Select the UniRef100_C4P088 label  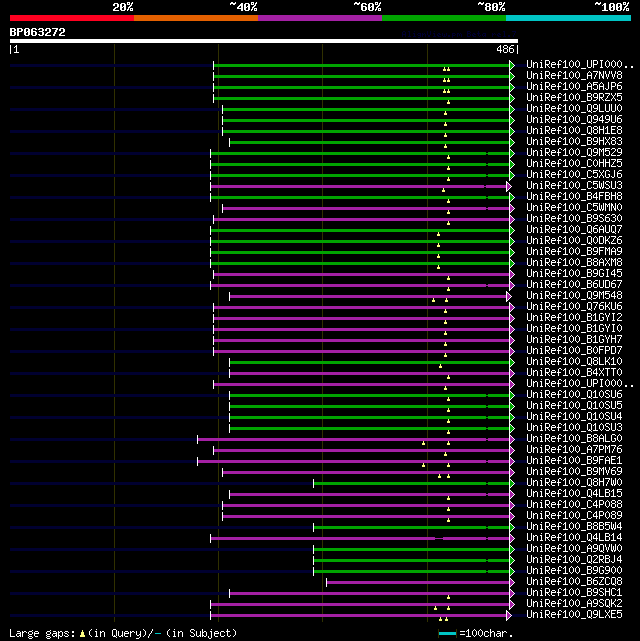pos(574,505)
